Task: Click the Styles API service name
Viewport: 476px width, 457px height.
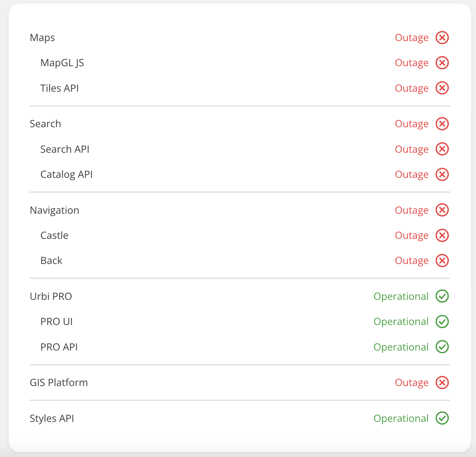Action: click(52, 418)
